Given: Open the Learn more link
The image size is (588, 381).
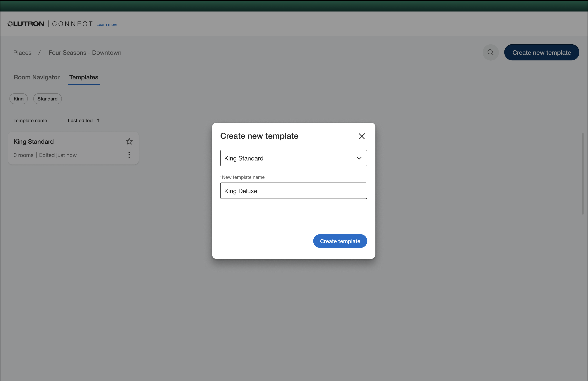Looking at the screenshot, I should [107, 24].
